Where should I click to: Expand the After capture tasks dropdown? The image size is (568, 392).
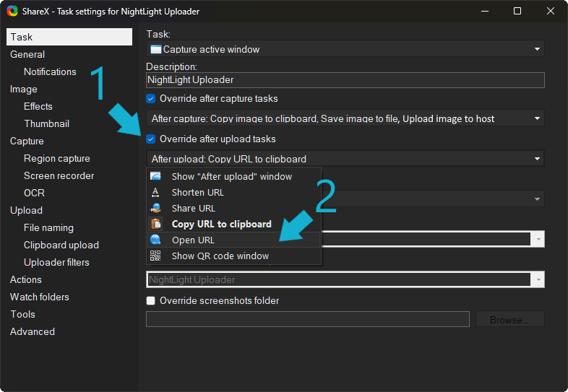click(537, 118)
